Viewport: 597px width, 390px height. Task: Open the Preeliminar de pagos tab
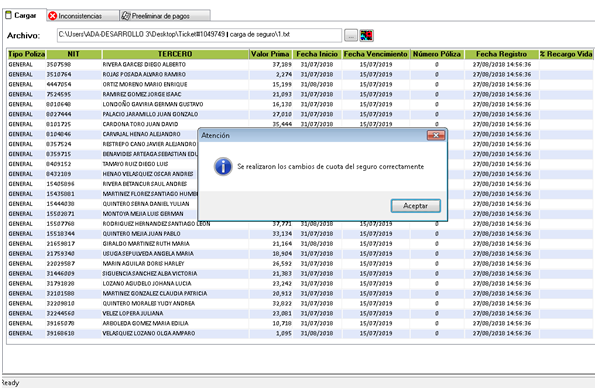pyautogui.click(x=165, y=16)
